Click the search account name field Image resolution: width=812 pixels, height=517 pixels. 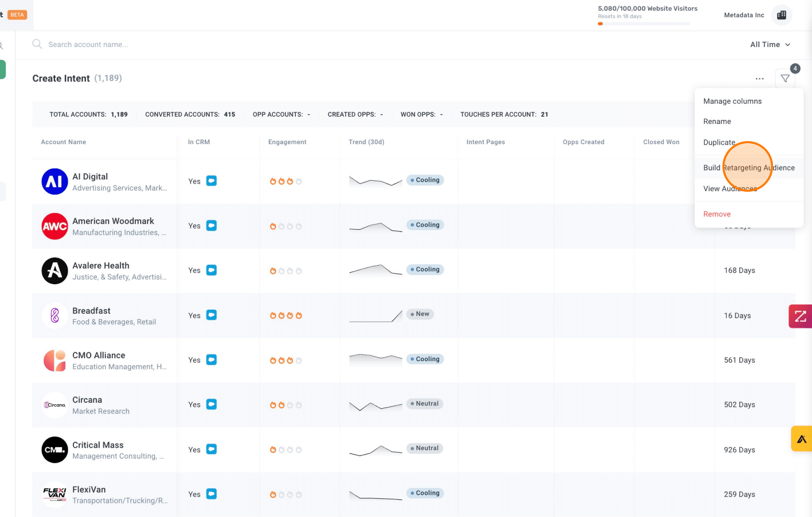point(88,45)
